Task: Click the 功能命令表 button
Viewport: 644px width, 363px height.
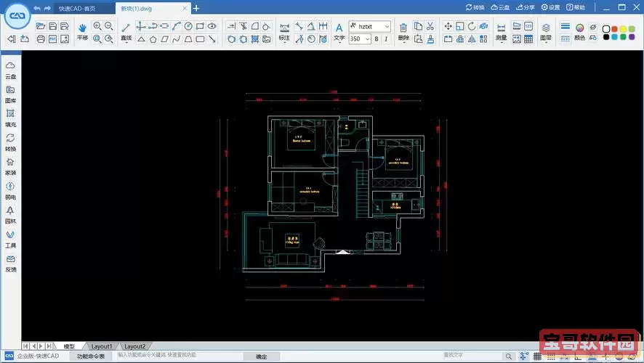Action: click(x=91, y=356)
